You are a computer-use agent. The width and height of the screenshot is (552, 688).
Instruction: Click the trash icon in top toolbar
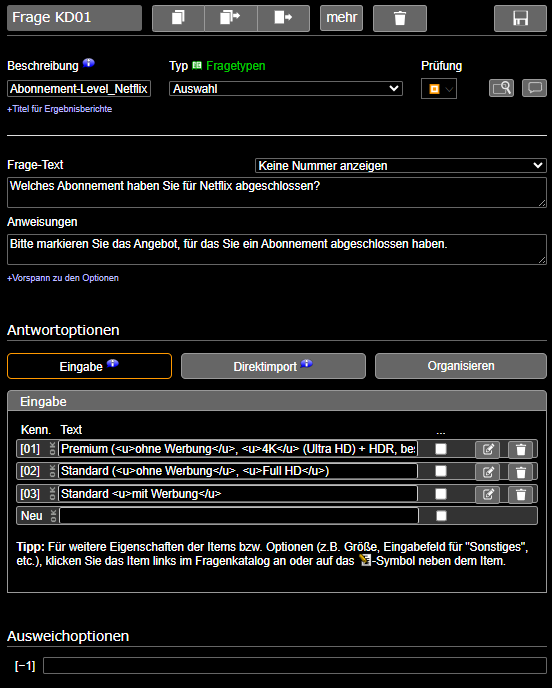[400, 18]
